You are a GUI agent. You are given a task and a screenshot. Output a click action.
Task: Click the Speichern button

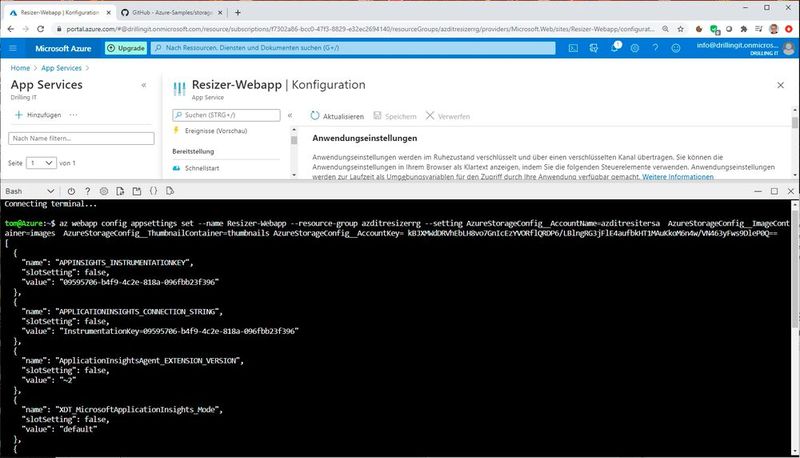[395, 116]
